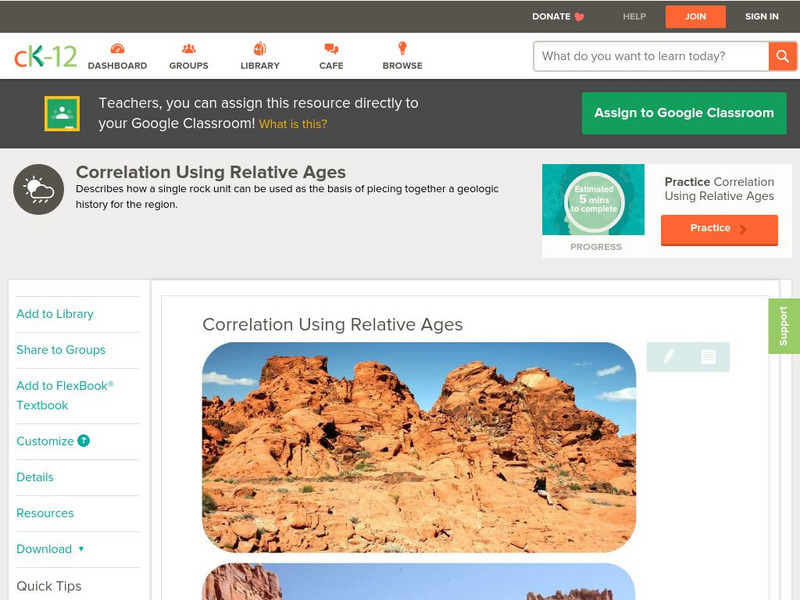Click the PROGRESS label

pyautogui.click(x=596, y=247)
